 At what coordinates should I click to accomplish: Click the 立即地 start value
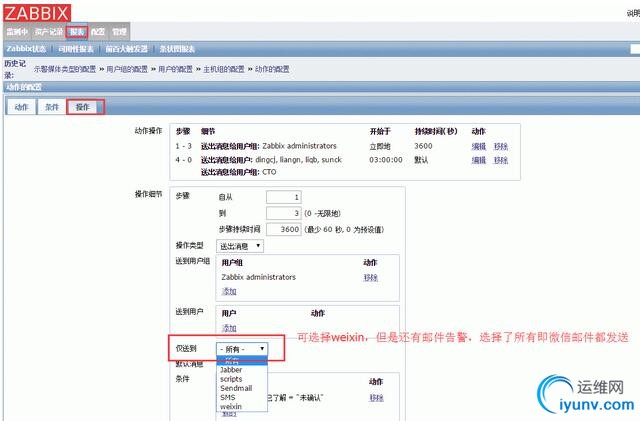(380, 146)
